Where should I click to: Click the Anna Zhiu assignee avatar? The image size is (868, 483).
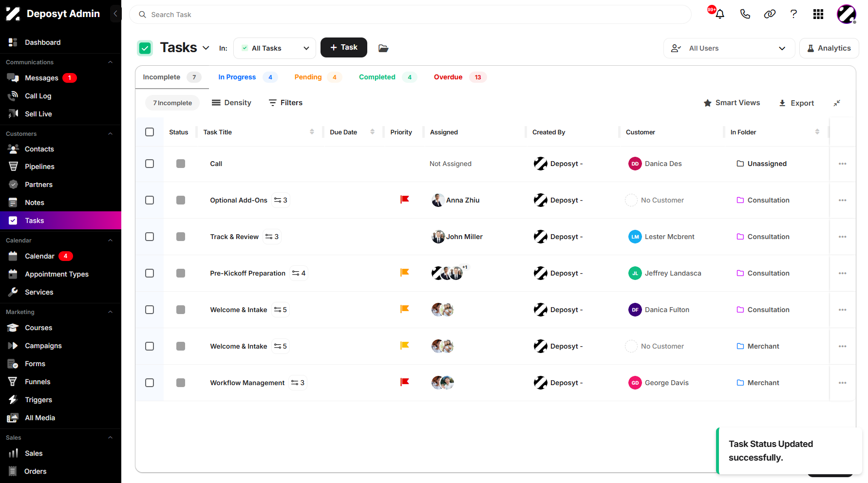coord(438,200)
